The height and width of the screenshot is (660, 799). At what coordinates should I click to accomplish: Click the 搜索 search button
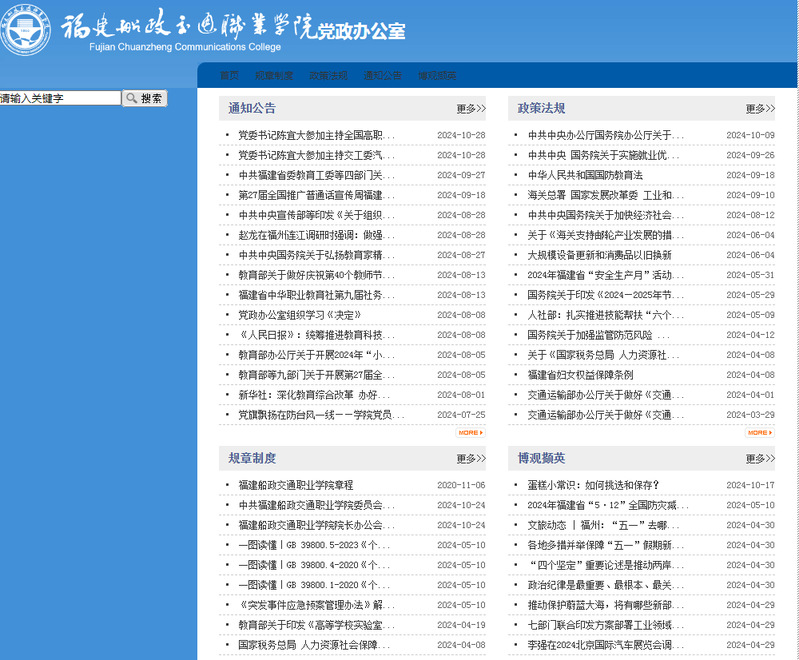click(x=145, y=98)
